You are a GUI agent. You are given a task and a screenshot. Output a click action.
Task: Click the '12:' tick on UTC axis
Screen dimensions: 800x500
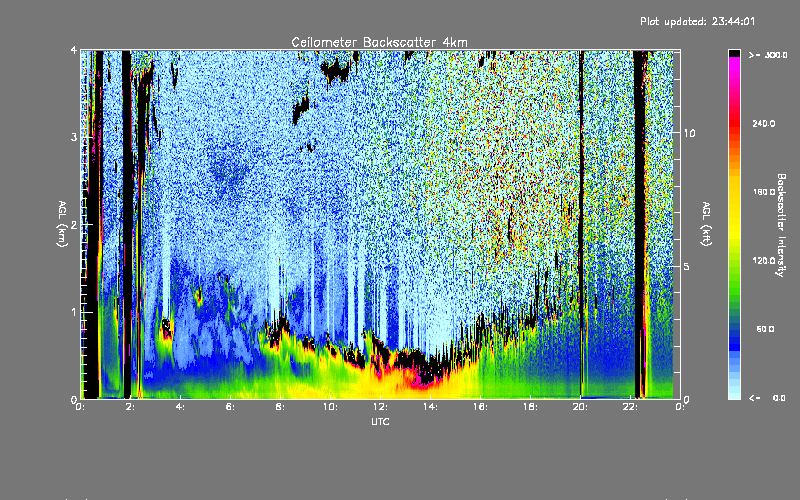380,407
